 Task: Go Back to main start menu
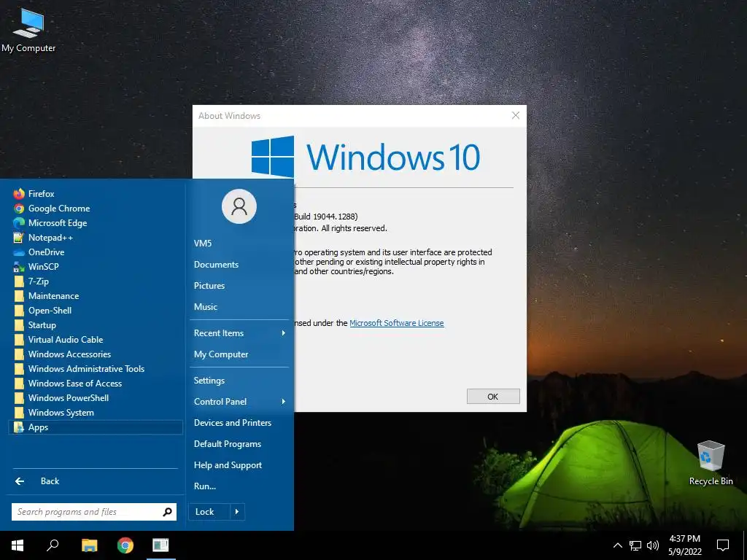coord(96,481)
